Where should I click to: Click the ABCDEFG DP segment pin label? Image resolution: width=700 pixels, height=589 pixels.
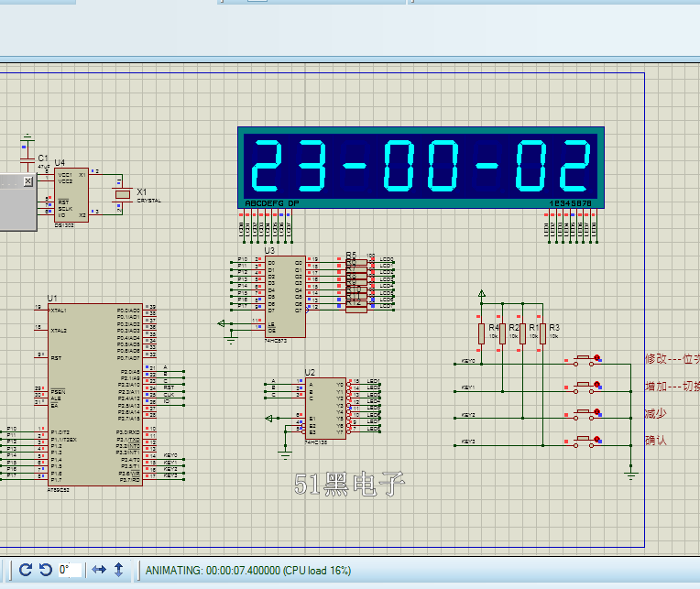click(x=272, y=203)
